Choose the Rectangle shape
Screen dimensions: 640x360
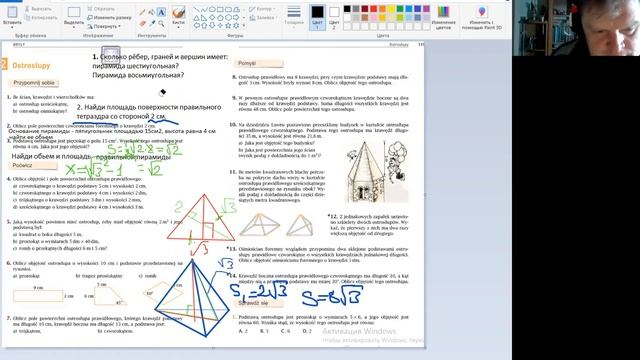pyautogui.click(x=220, y=9)
